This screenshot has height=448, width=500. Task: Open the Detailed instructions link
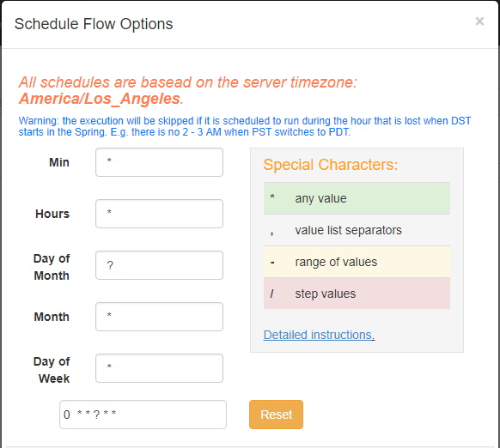[319, 335]
